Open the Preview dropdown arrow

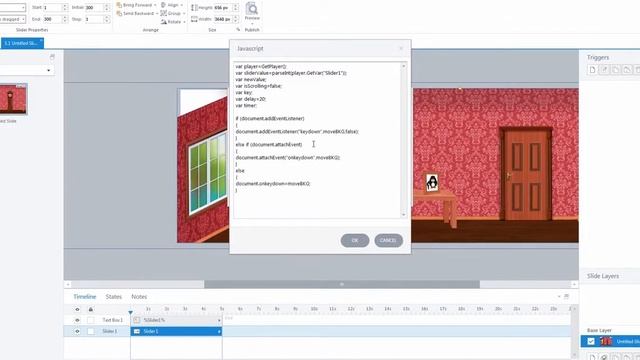click(252, 24)
